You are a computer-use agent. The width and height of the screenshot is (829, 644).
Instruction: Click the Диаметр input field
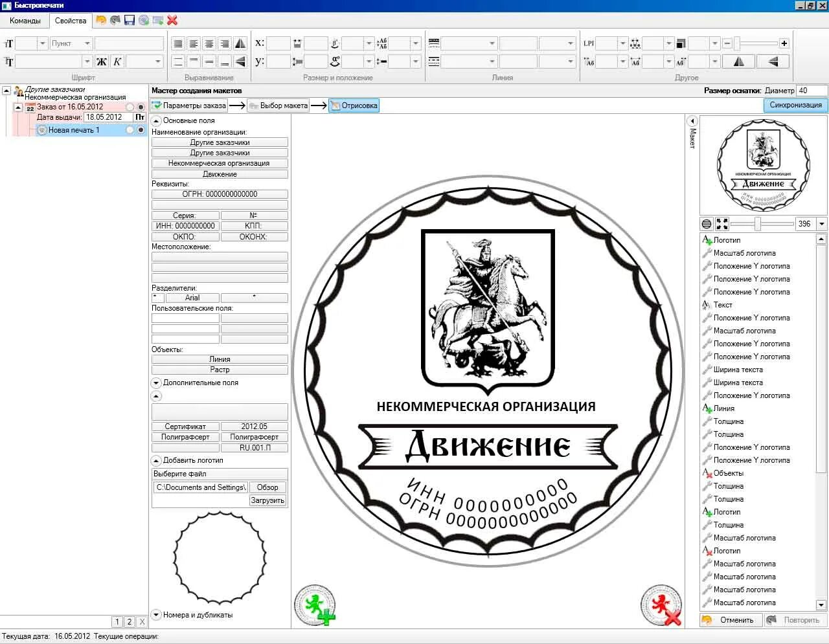coord(812,91)
